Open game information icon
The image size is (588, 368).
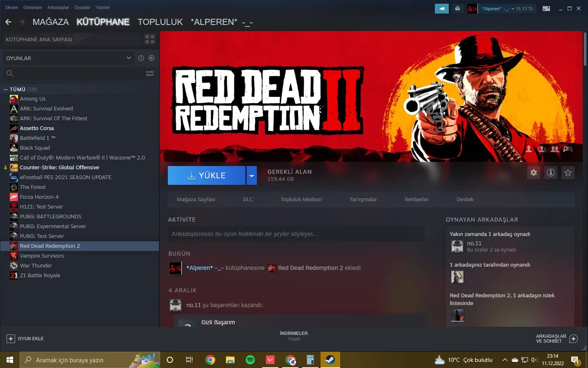[x=551, y=173]
